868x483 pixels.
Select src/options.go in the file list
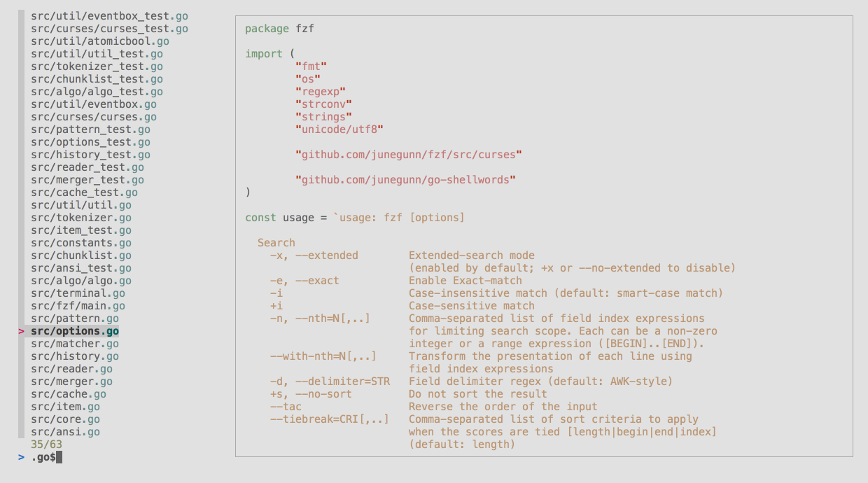75,331
